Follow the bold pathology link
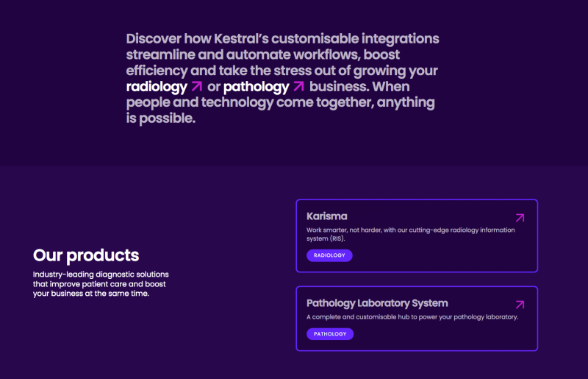This screenshot has width=588, height=379. (256, 87)
